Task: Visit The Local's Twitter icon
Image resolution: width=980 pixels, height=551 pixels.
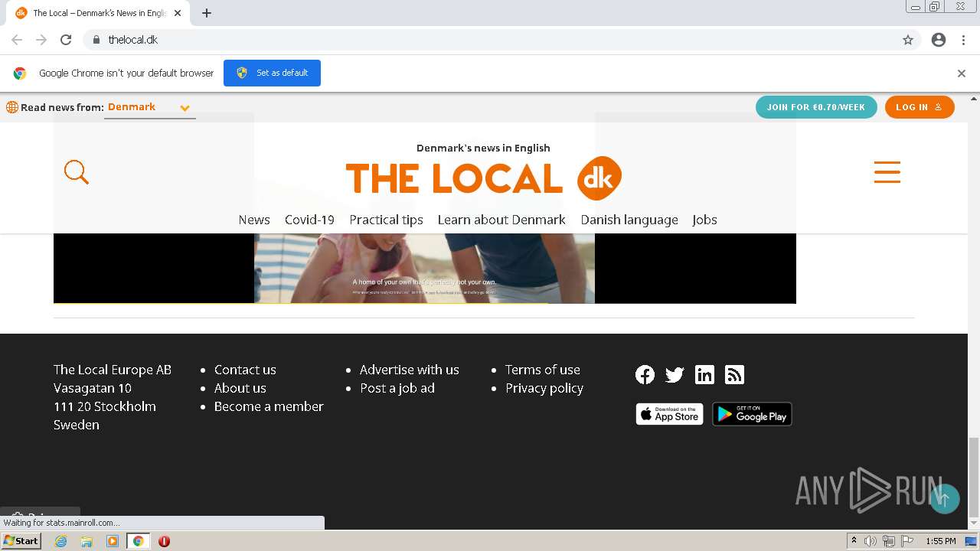Action: pyautogui.click(x=675, y=374)
